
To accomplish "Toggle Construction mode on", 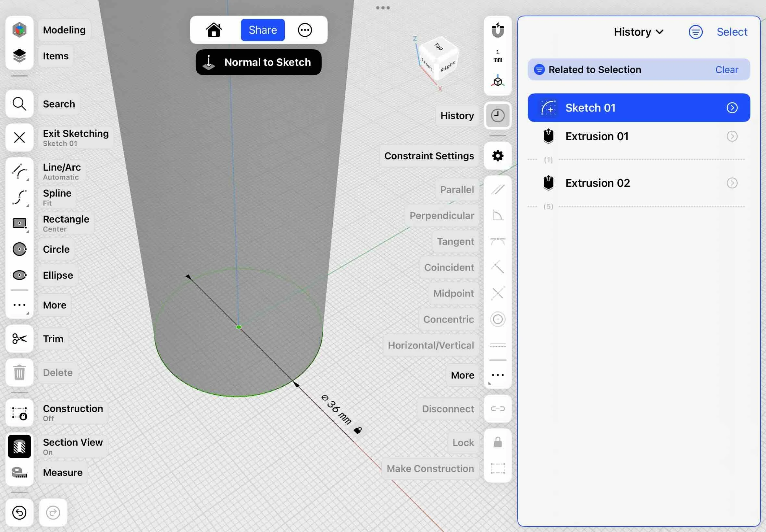I will [19, 413].
